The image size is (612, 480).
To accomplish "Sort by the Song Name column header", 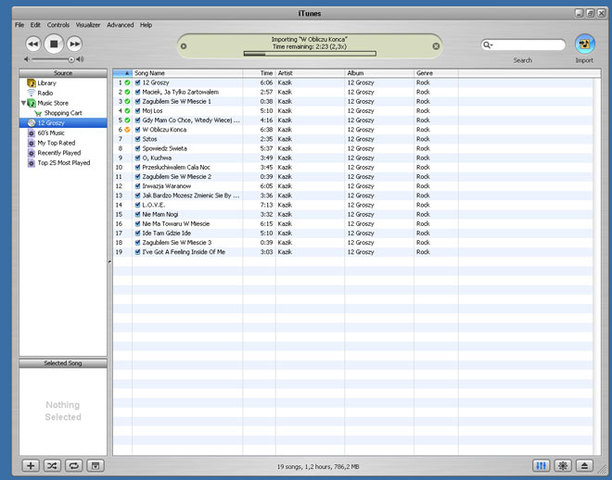I will tap(187, 73).
